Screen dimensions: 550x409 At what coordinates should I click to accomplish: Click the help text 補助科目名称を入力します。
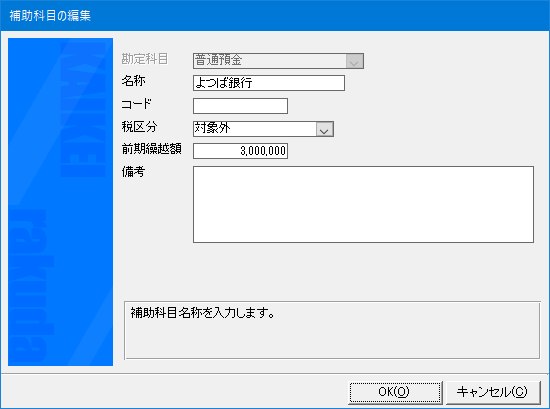click(x=203, y=313)
